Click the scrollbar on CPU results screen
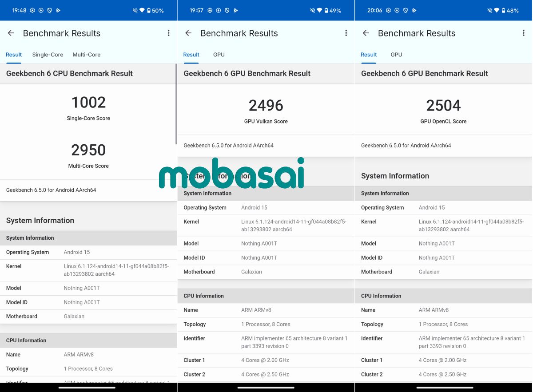This screenshot has height=392, width=533. click(x=176, y=107)
